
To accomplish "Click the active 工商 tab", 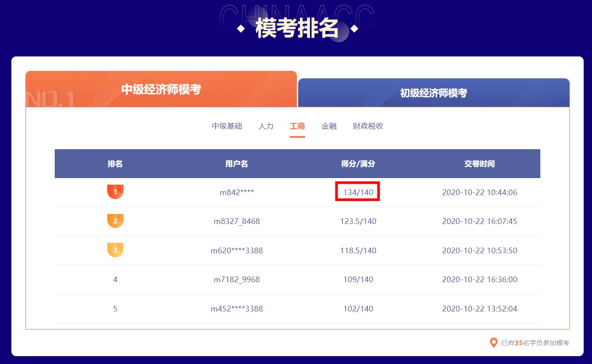I will 297,126.
